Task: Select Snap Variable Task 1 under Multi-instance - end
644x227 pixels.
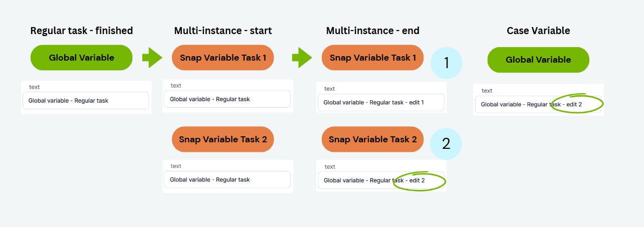Action: point(373,58)
